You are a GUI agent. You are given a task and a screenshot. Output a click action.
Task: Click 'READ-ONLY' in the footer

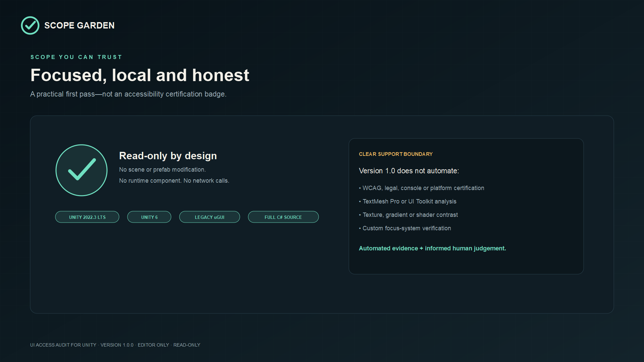point(187,345)
